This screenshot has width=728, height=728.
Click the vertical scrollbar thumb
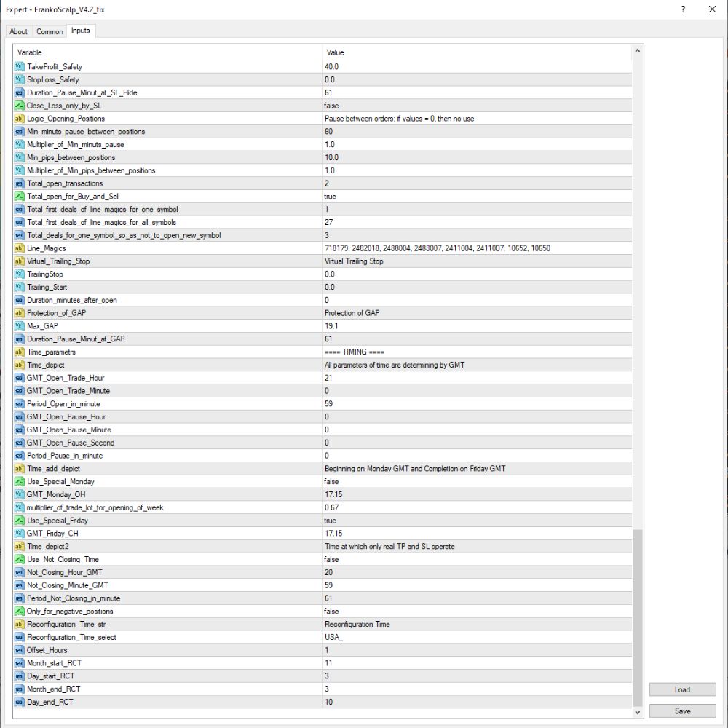pos(638,617)
